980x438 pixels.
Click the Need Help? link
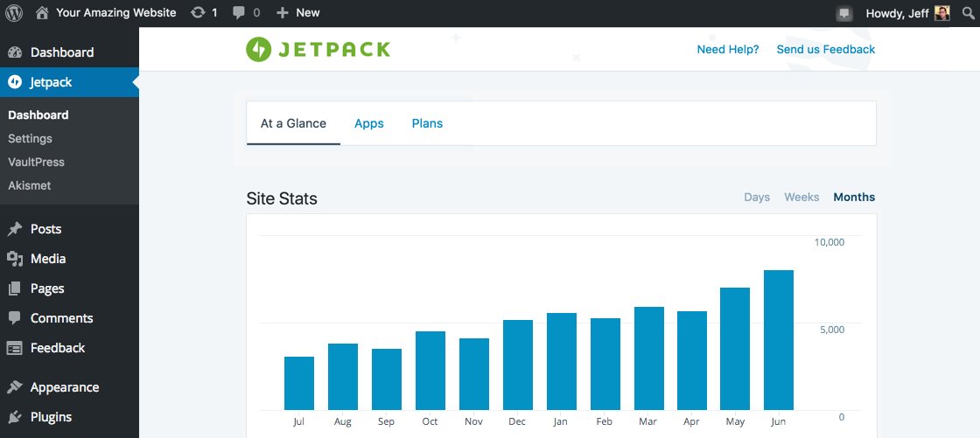click(x=727, y=49)
